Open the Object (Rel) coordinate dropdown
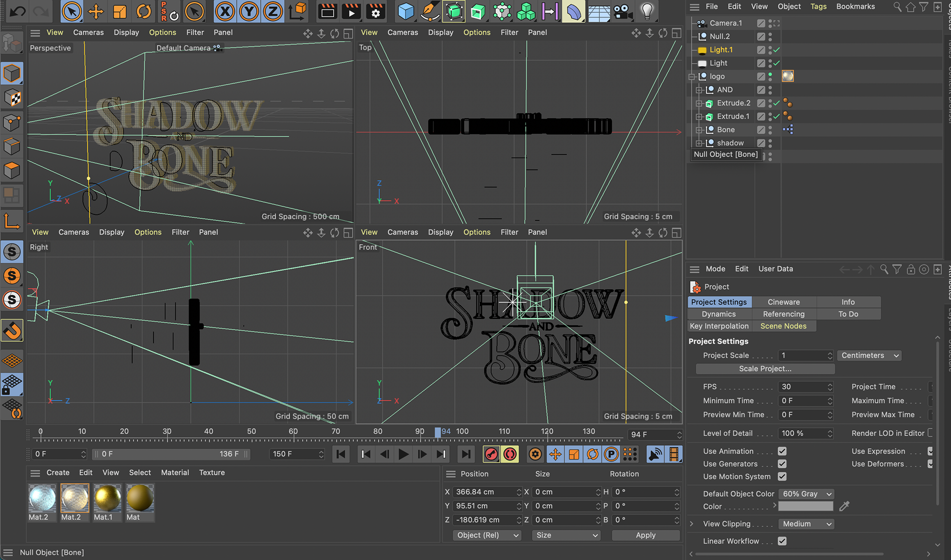The image size is (951, 560). pyautogui.click(x=487, y=535)
